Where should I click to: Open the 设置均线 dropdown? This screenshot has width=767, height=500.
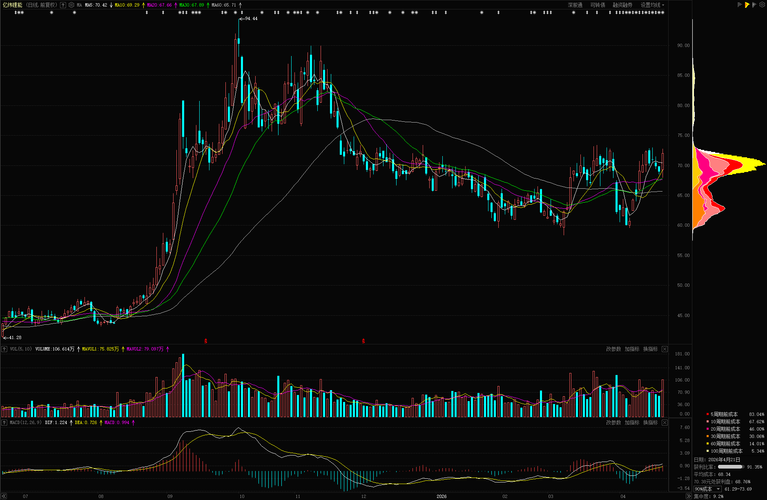click(652, 5)
